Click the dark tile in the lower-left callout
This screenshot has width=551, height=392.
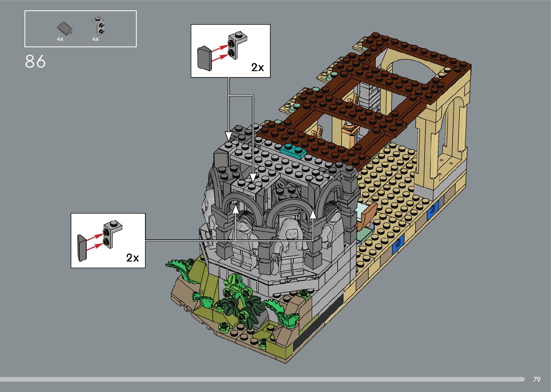[82, 248]
